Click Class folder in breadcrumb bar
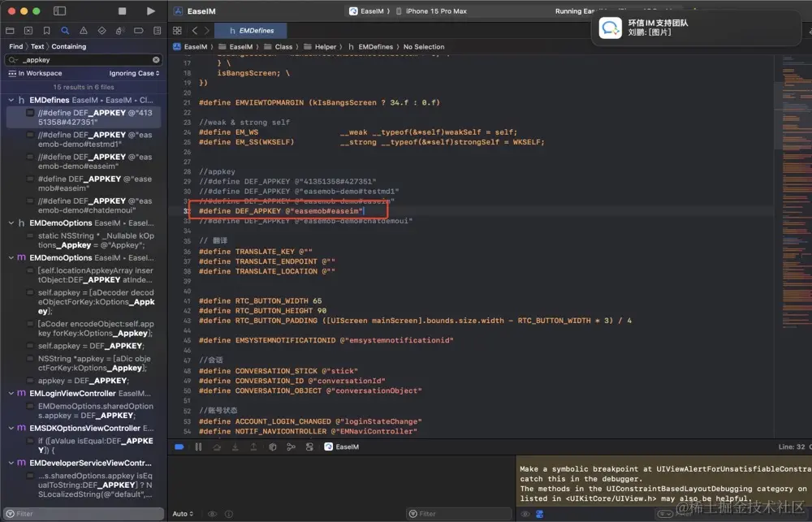 click(x=279, y=46)
